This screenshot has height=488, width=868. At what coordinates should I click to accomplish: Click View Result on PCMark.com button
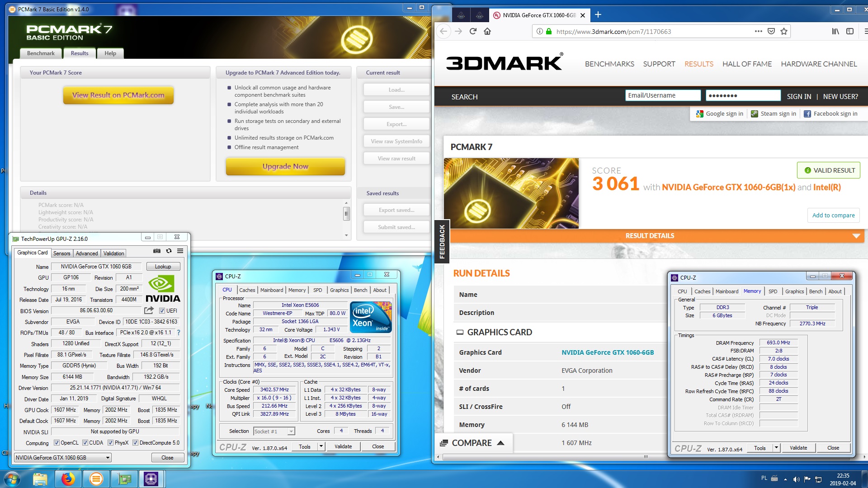click(118, 95)
